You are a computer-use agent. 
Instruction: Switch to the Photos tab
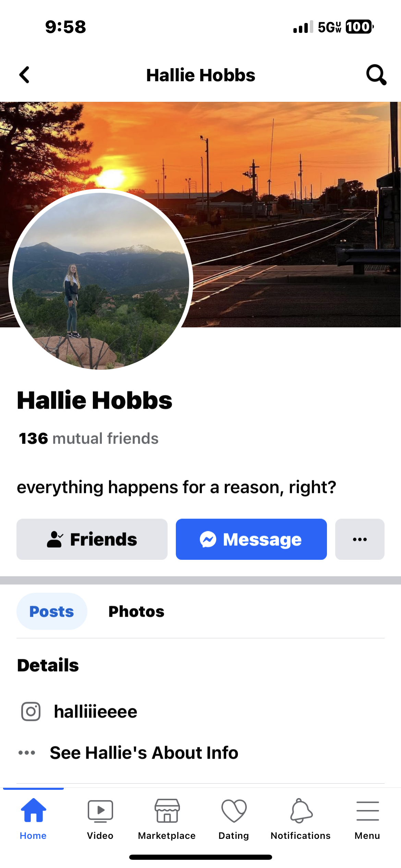(136, 612)
